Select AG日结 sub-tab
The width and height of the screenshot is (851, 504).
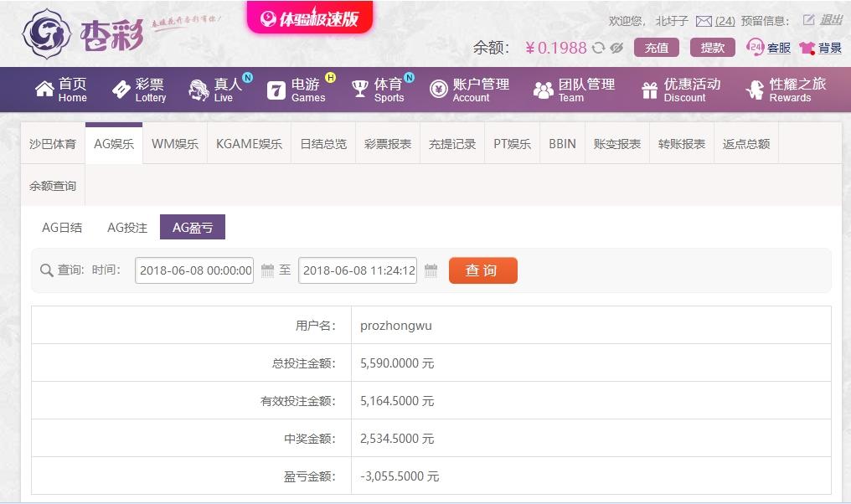coord(62,228)
